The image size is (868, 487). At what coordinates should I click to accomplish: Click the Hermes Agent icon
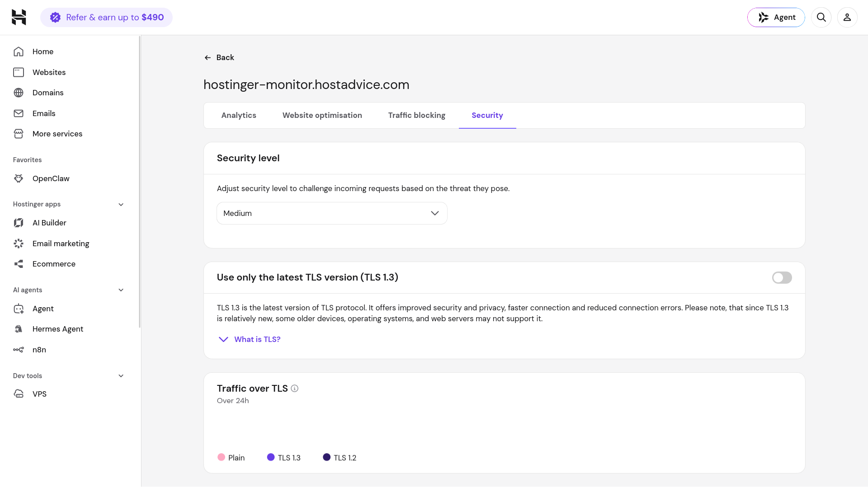(x=19, y=329)
